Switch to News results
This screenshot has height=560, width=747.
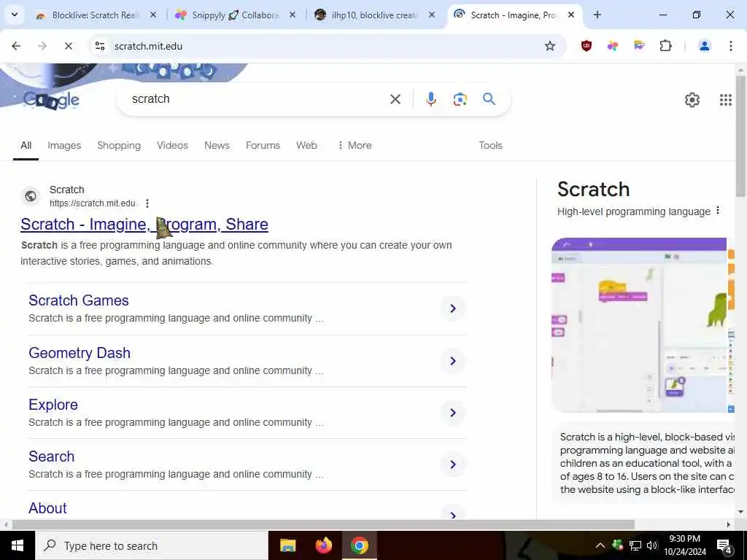(x=217, y=145)
